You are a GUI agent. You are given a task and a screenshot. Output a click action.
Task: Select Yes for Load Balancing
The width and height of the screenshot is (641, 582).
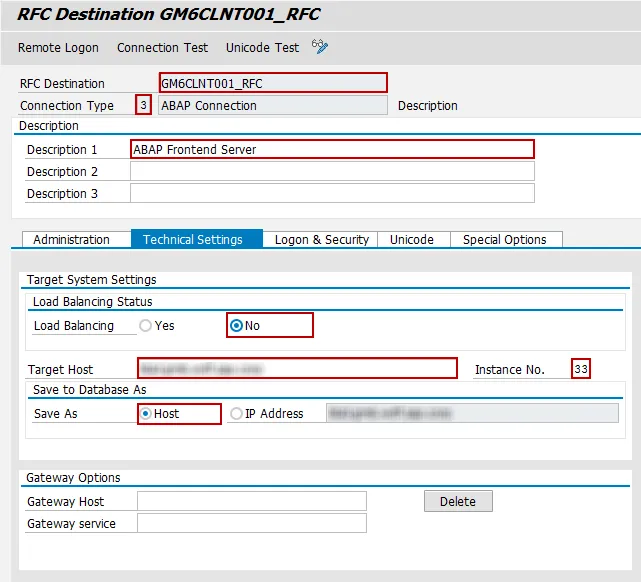[146, 326]
